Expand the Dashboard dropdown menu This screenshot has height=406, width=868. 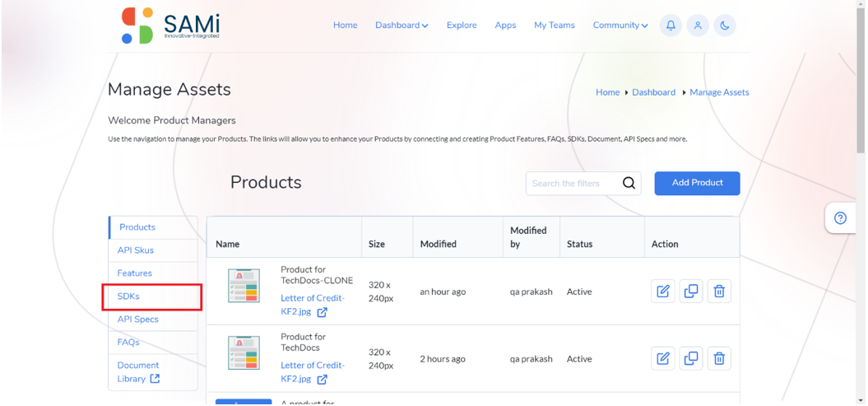click(x=402, y=26)
